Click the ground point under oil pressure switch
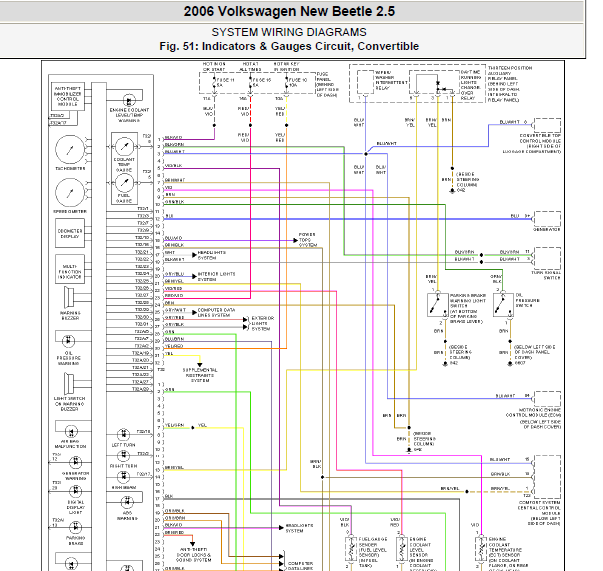Screen dimensions: 603x571 (x=510, y=363)
